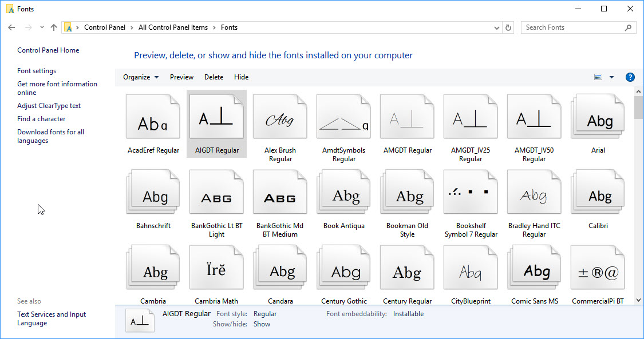Select the AMGDT Regular font icon

tap(407, 117)
